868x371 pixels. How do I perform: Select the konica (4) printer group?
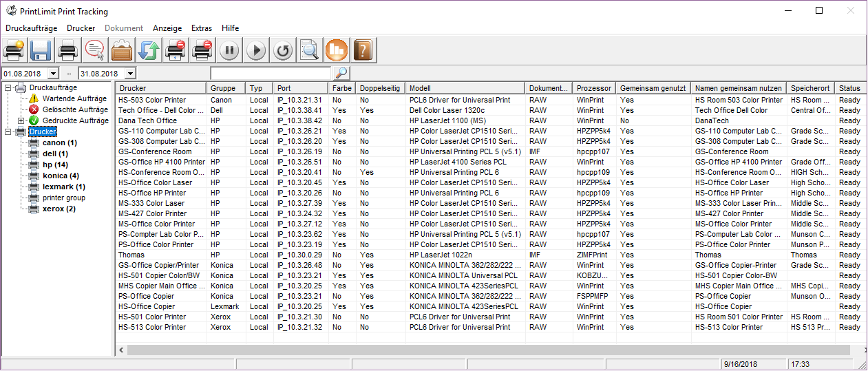point(61,176)
